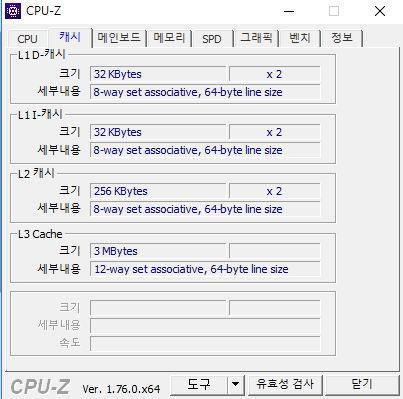This screenshot has width=403, height=399.
Task: Click the 유효성 검사 button
Action: point(285,385)
